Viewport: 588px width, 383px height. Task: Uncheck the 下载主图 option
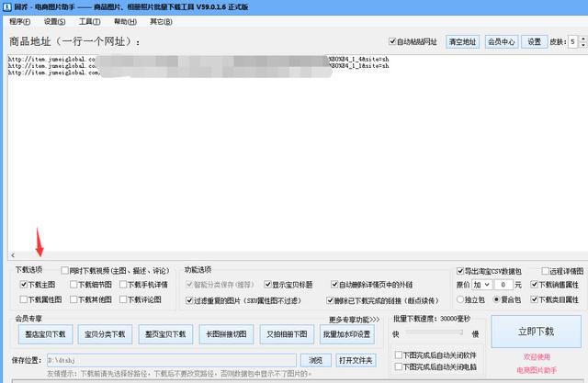24,286
